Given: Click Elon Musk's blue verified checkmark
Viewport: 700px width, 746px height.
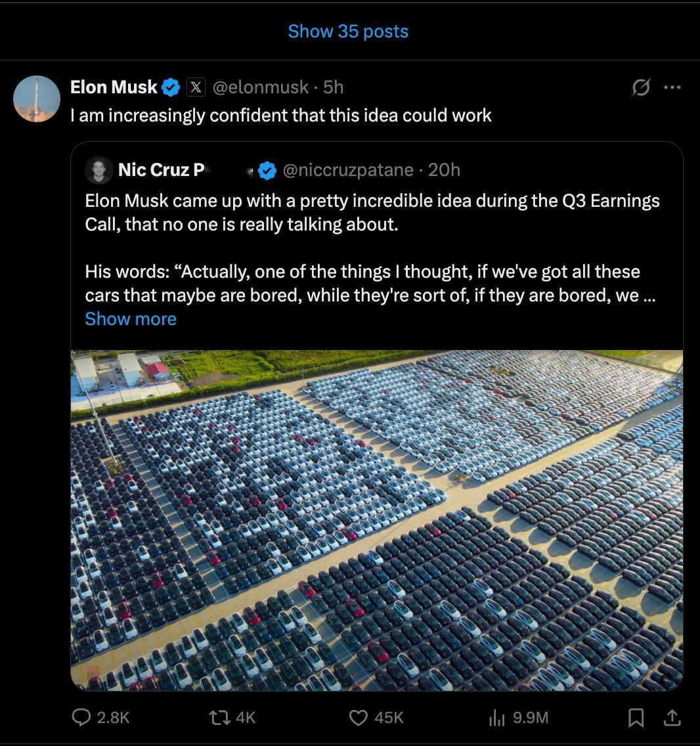Looking at the screenshot, I should pos(171,87).
